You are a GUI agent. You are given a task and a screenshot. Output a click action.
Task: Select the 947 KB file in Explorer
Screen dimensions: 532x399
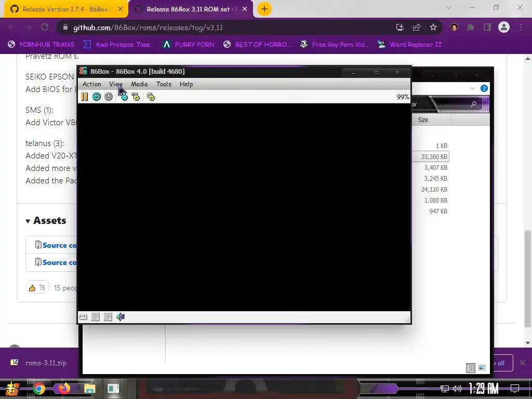pos(438,211)
